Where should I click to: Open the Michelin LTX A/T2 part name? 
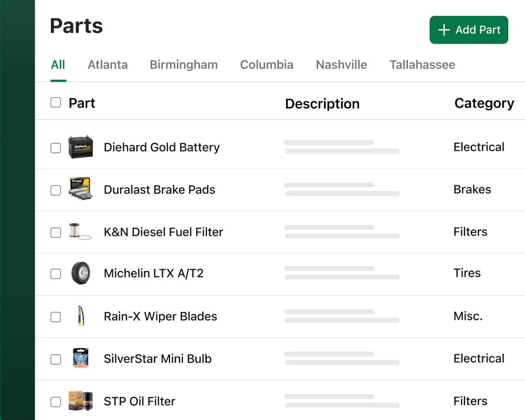click(154, 274)
